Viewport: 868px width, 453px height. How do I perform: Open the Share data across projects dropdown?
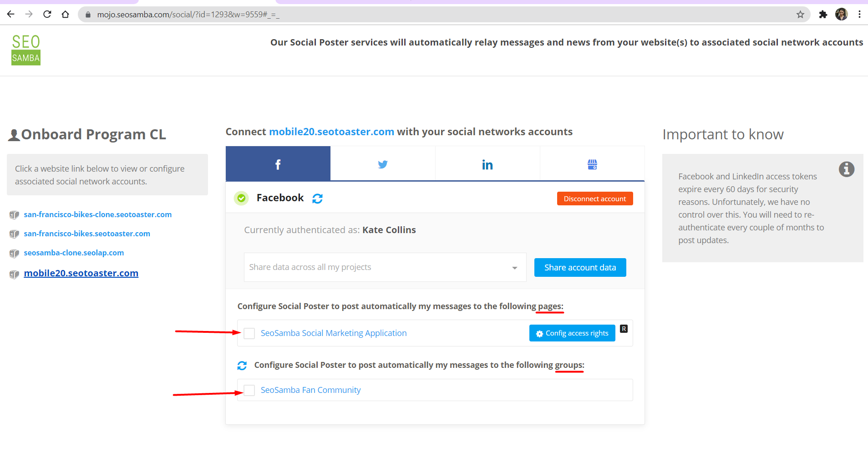click(385, 267)
